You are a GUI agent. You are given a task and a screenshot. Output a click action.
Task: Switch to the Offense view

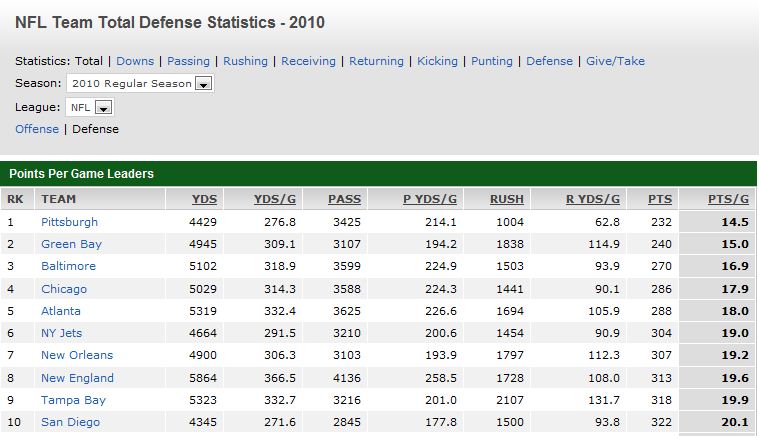click(37, 129)
